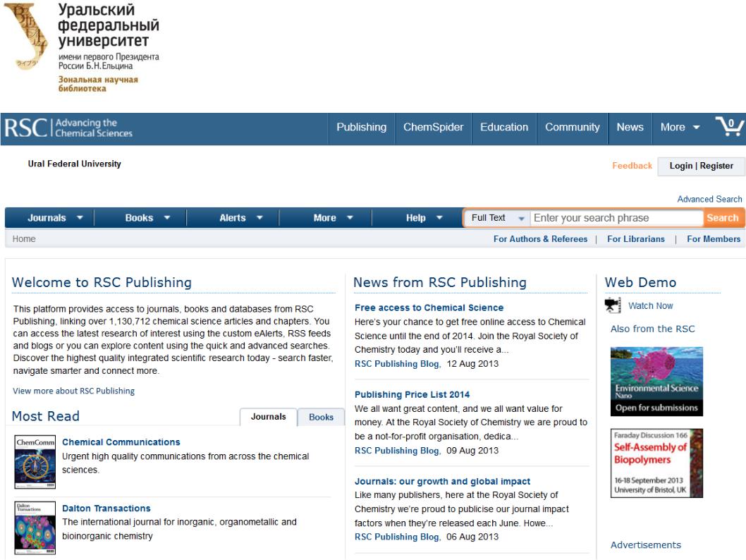Click RSC Publishing Blog link dated 06 Aug 2013

pos(397,537)
